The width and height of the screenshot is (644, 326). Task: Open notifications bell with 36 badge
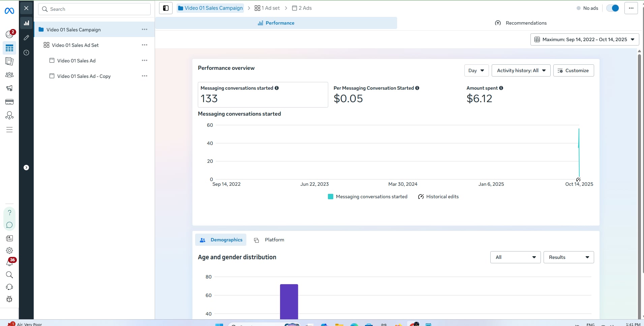click(x=9, y=263)
